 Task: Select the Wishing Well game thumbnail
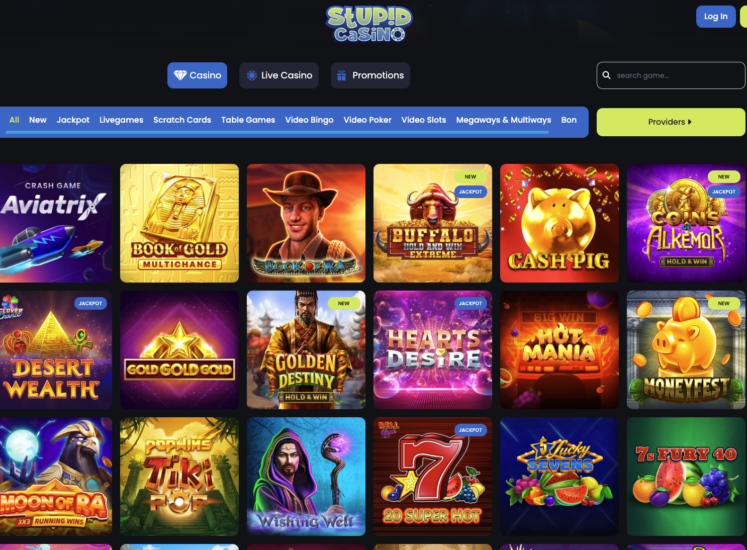pyautogui.click(x=306, y=477)
